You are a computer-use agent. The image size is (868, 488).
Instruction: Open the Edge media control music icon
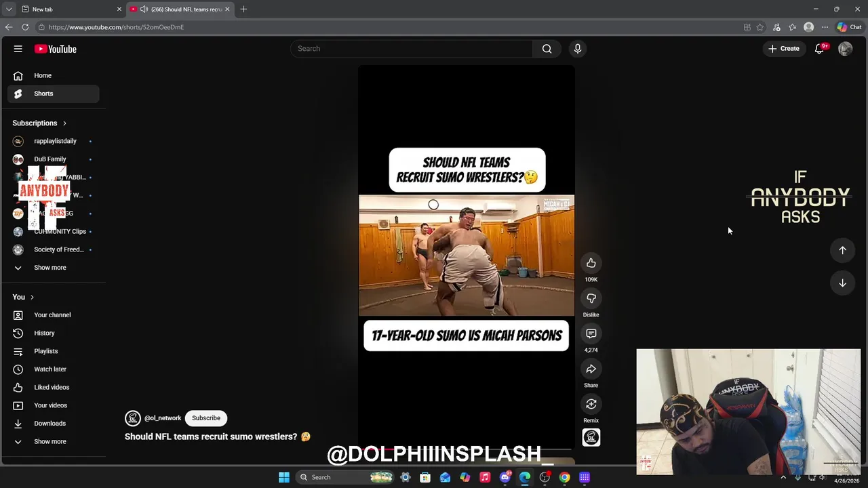pyautogui.click(x=776, y=27)
